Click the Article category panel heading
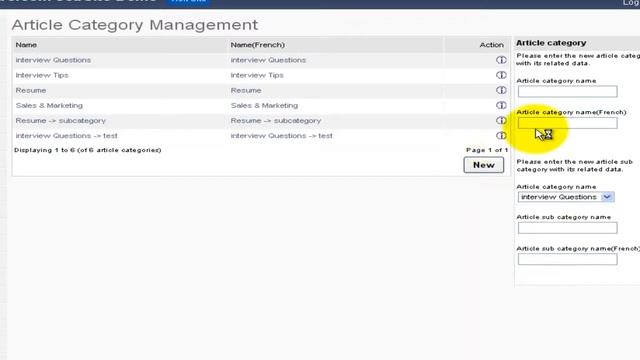Viewport: 640px width, 360px height. 551,43
